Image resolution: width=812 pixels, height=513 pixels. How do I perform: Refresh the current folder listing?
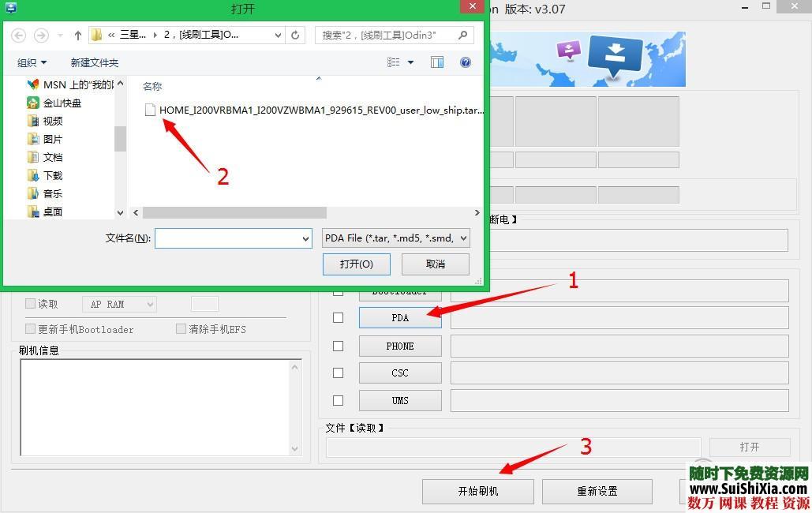[x=295, y=35]
